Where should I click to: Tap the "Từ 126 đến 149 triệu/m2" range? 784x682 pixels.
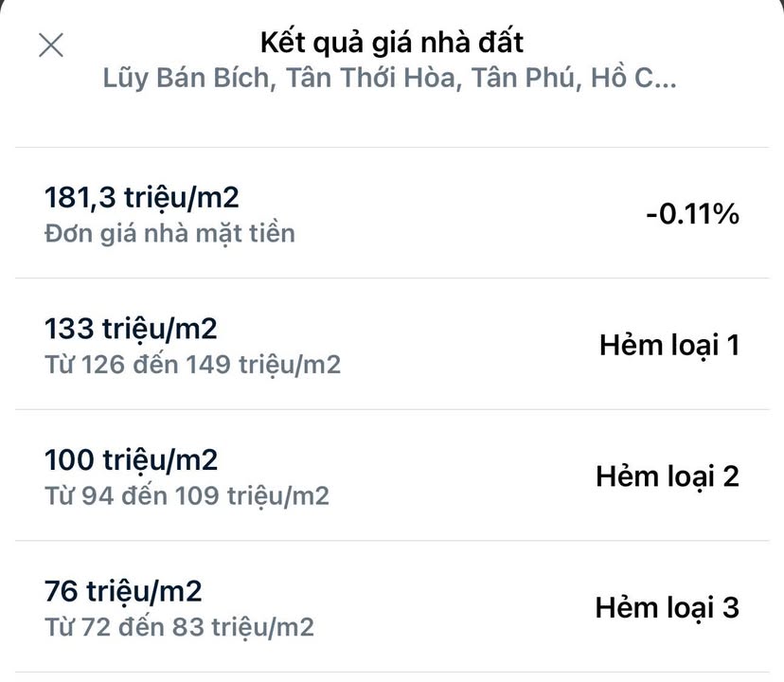pos(192,364)
